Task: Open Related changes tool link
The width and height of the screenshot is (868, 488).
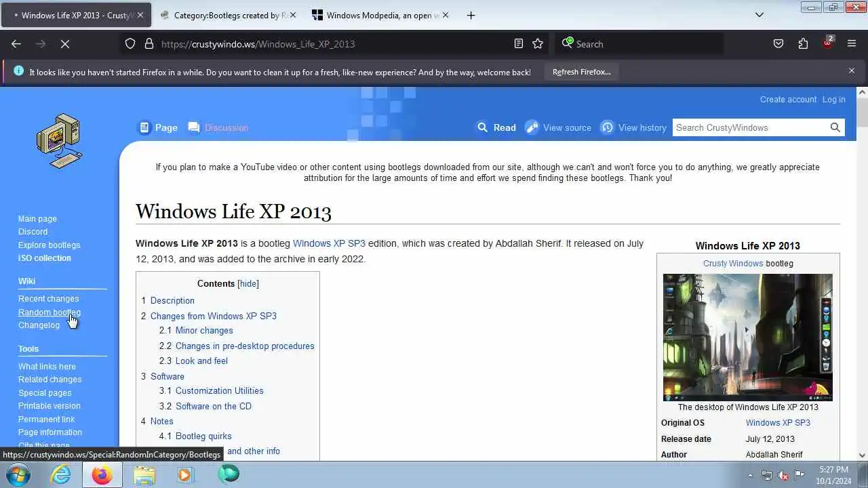Action: coord(50,380)
